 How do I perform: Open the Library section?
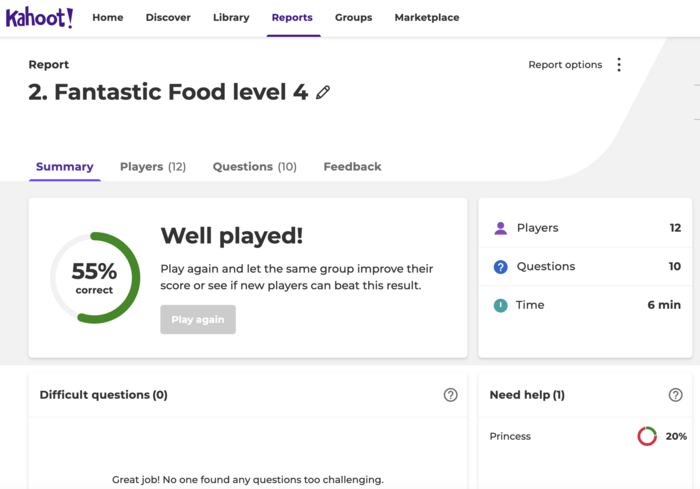(231, 18)
